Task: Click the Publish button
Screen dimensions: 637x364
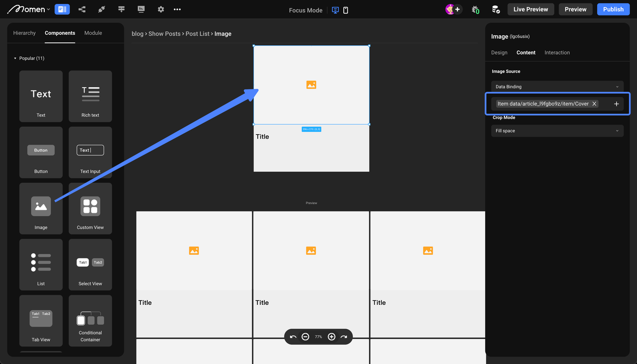Action: tap(613, 9)
